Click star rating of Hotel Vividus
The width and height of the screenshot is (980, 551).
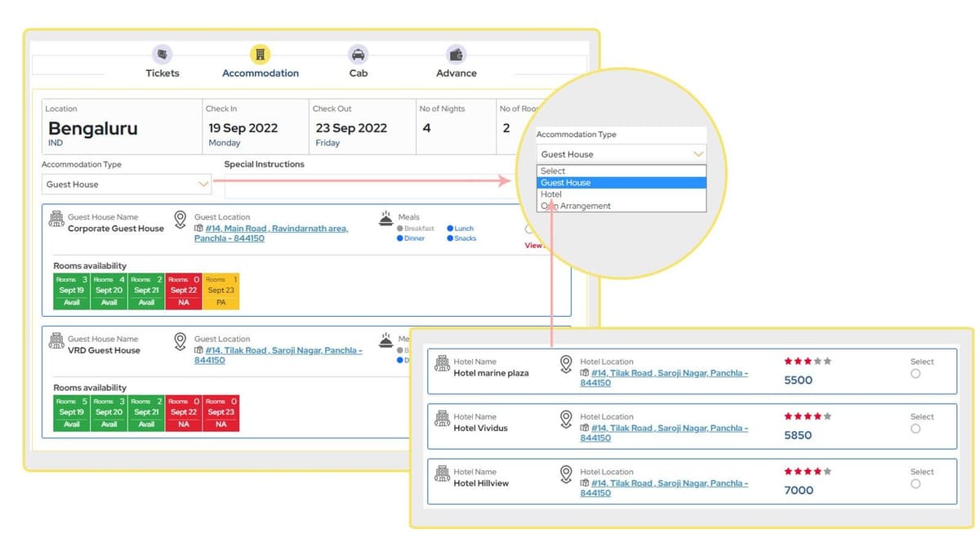click(x=808, y=416)
